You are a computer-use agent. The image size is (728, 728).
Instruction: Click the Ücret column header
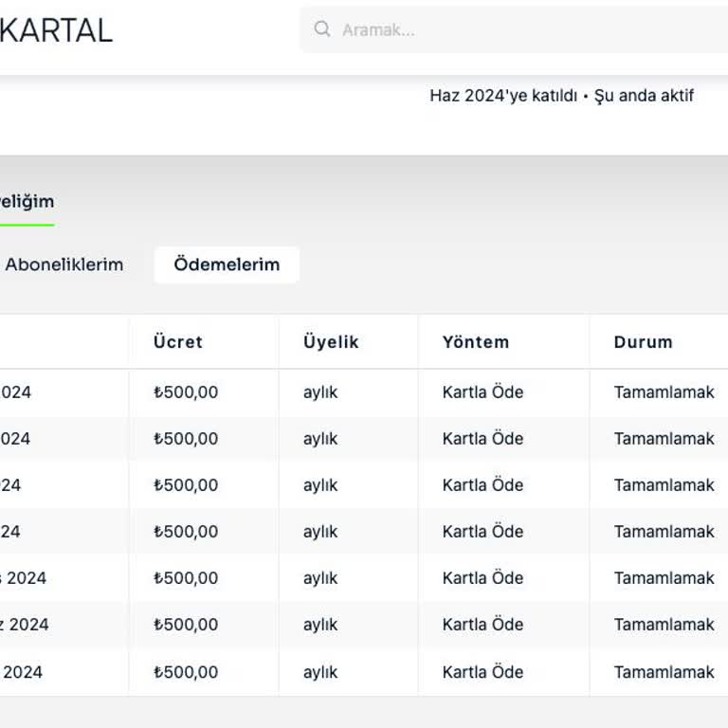[x=178, y=342]
